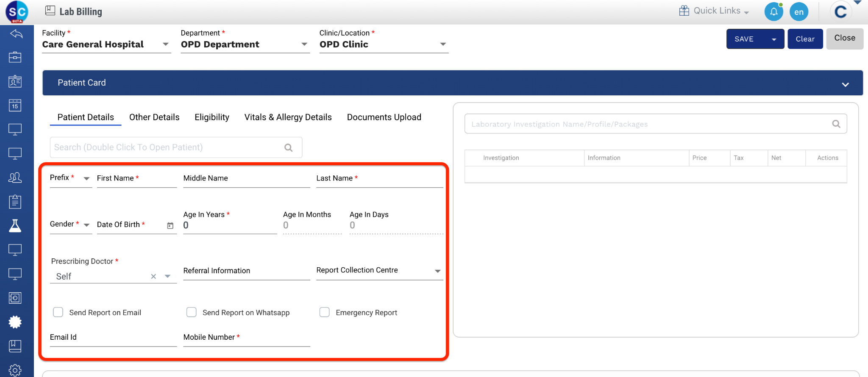Click the Clear button

tap(805, 39)
